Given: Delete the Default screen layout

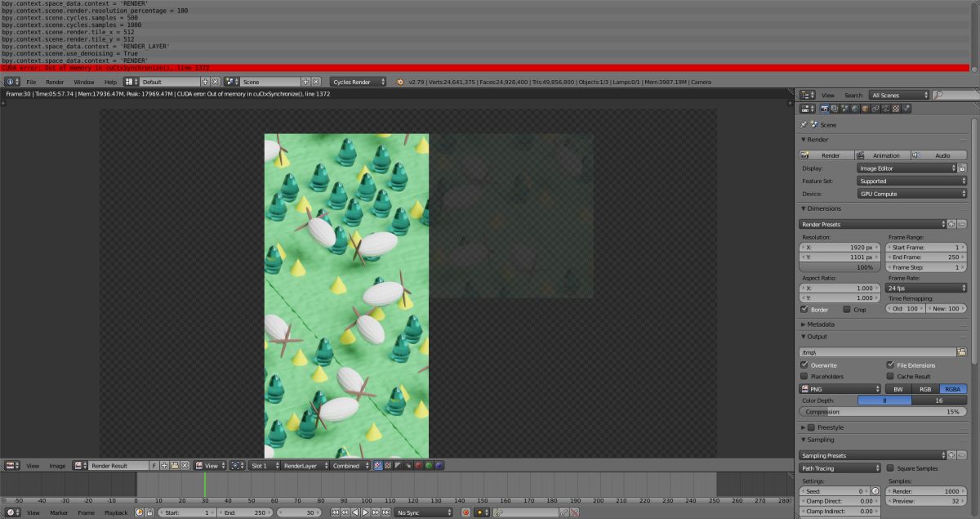Looking at the screenshot, I should 216,82.
